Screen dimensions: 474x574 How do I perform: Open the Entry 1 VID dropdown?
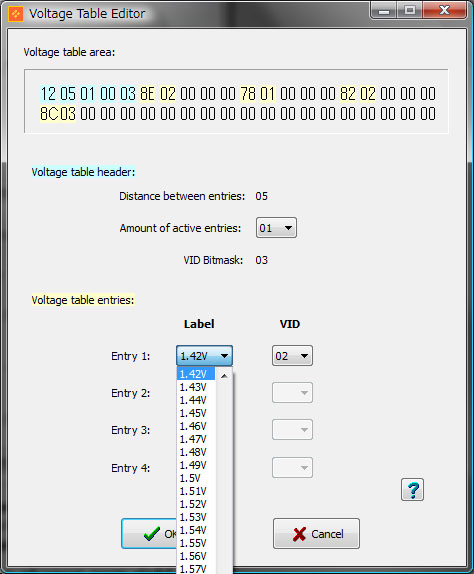tap(292, 355)
